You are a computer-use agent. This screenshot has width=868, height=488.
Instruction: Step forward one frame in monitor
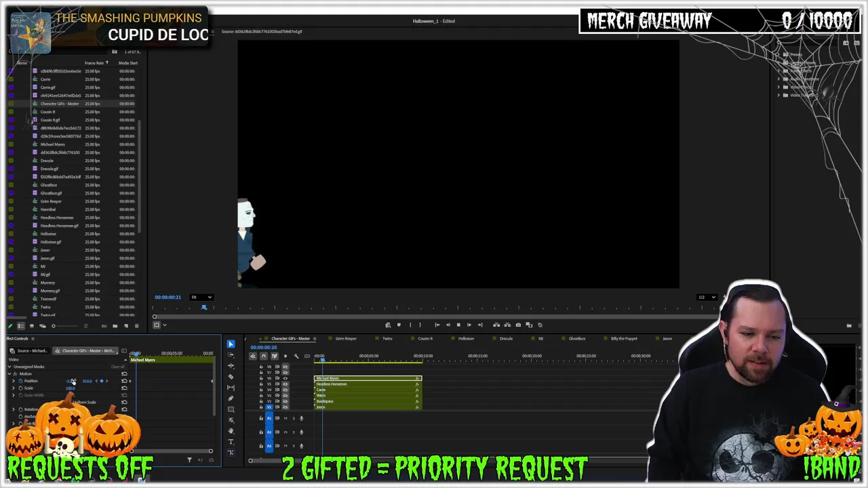469,325
